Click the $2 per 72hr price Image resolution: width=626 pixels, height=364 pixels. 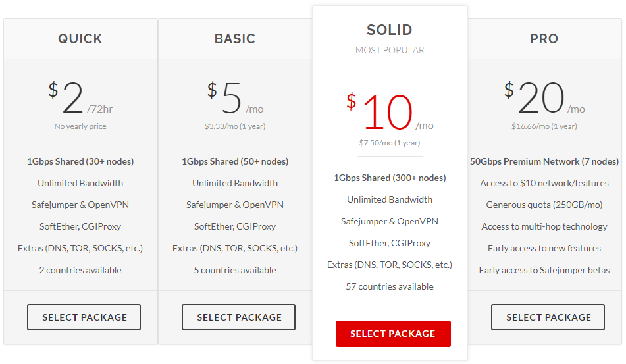(80, 98)
